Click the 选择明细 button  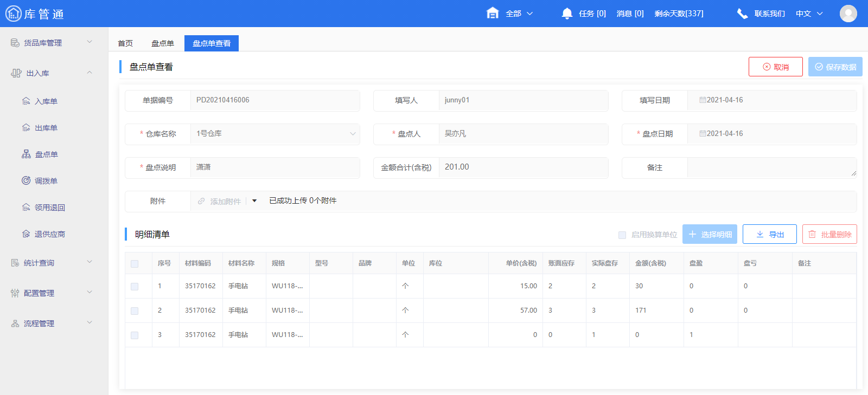(x=710, y=234)
